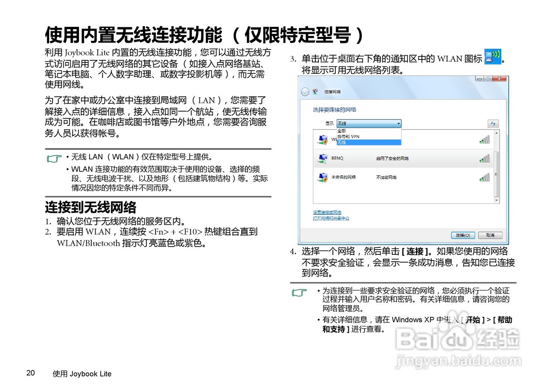Click the network list scrollbar down arrow
The image size is (556, 392).
(497, 201)
